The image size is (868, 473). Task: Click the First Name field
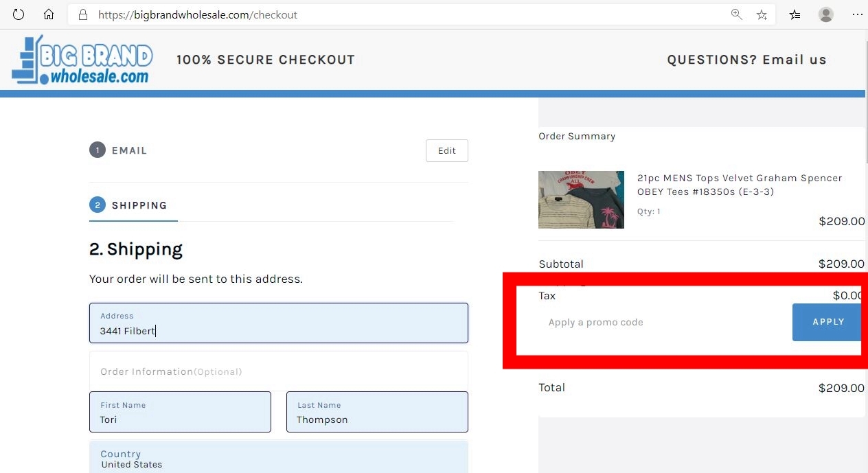[180, 412]
